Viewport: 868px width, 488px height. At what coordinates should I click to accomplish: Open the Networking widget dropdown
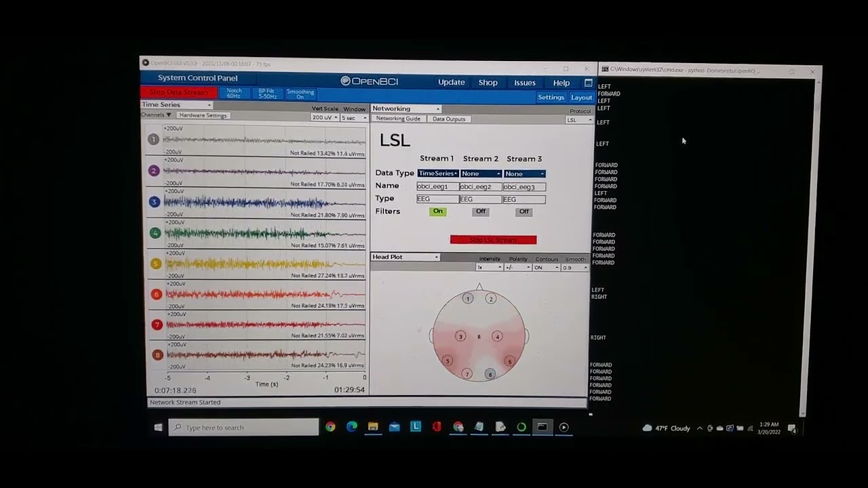406,109
